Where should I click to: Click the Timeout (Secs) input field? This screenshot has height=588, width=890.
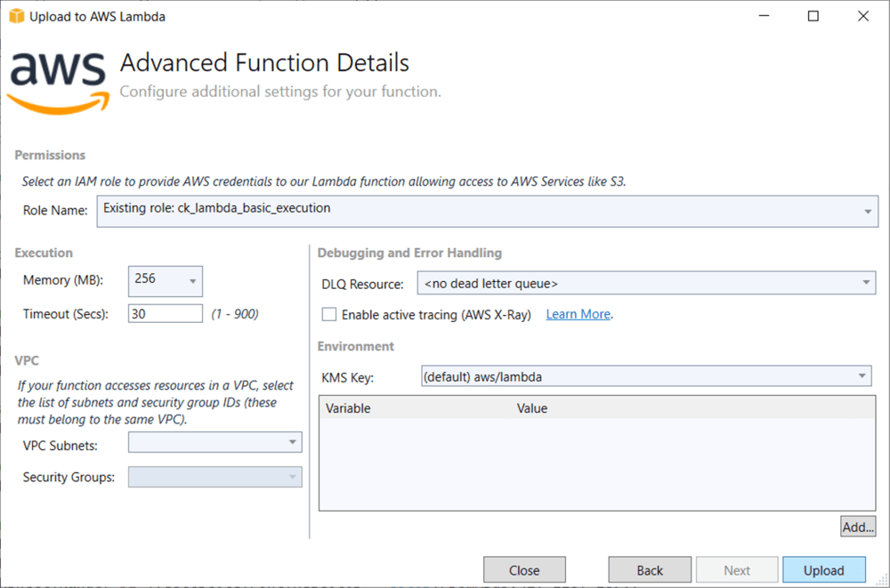click(x=165, y=313)
